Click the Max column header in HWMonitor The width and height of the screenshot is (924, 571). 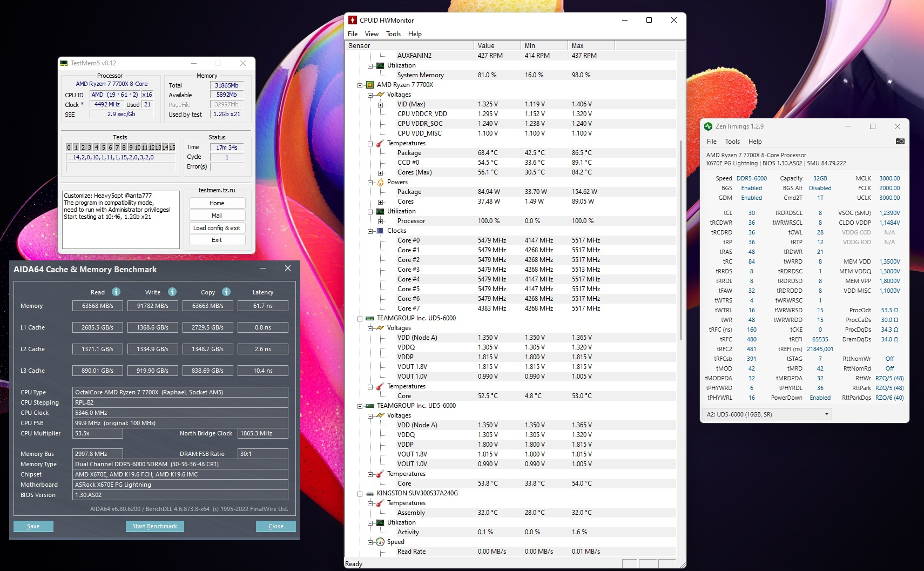(x=591, y=46)
